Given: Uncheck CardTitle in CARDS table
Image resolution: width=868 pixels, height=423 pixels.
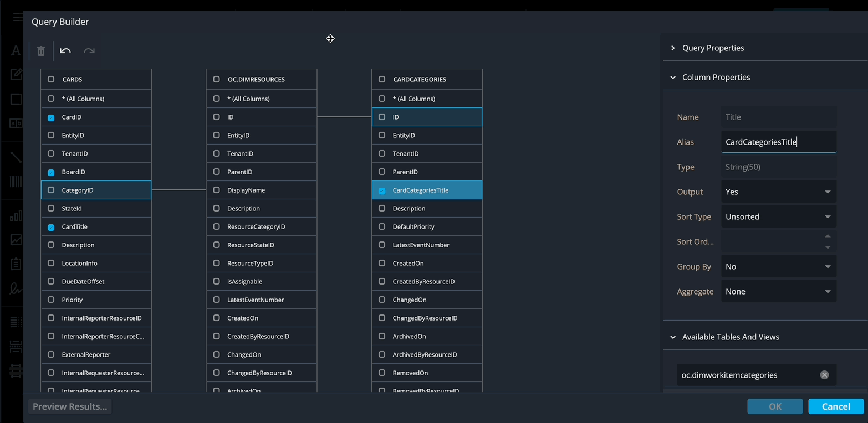Looking at the screenshot, I should pos(51,227).
